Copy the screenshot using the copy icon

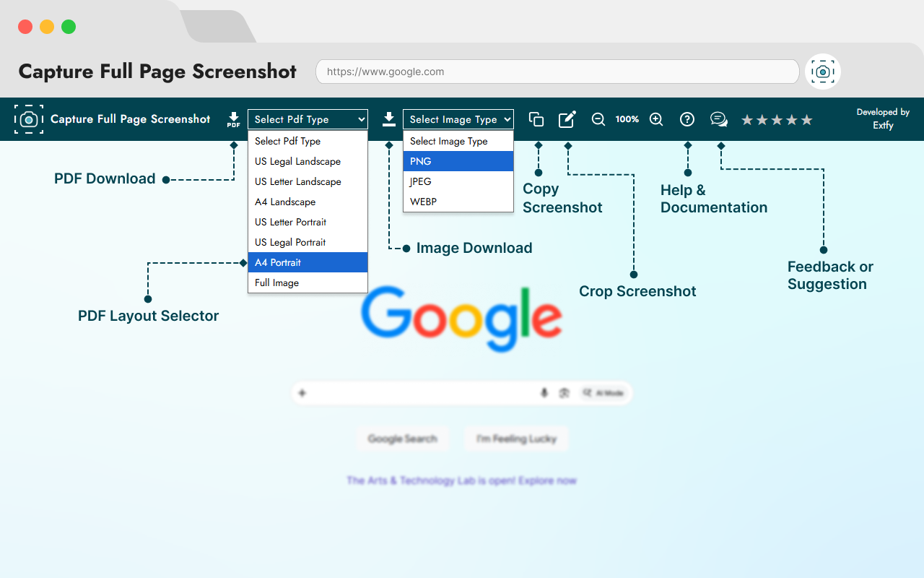536,119
